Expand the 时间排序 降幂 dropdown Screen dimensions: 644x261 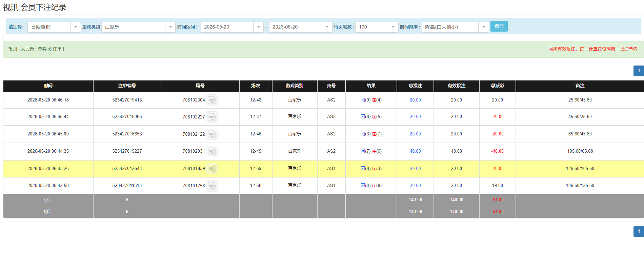[x=455, y=27]
